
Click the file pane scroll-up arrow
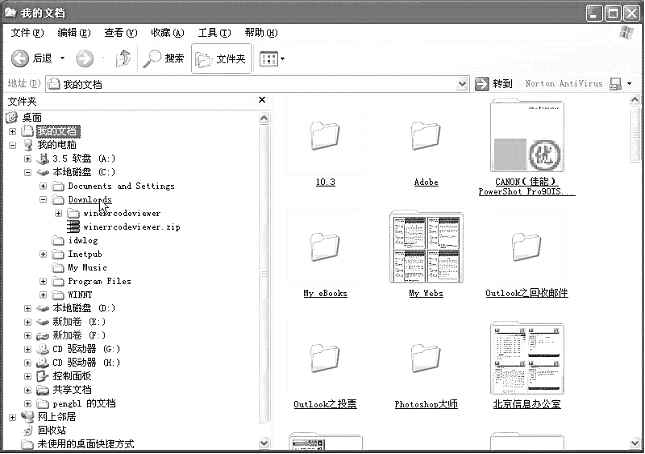[635, 100]
